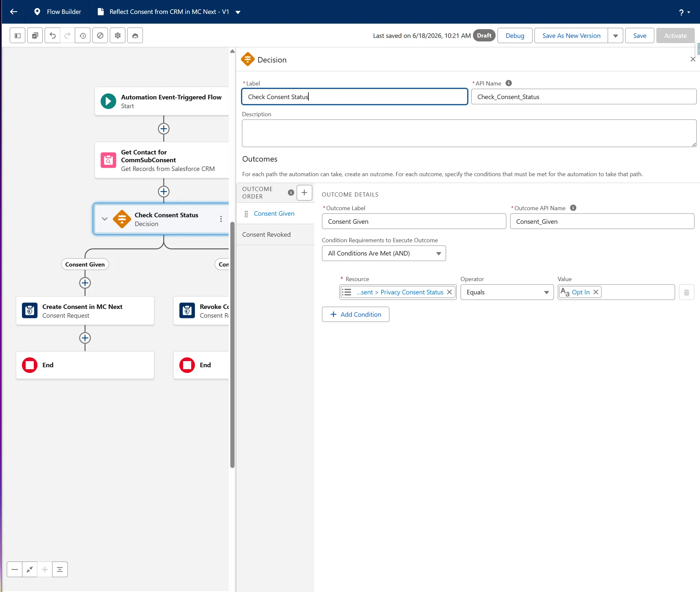
Task: Open the Einstein assistant icon
Action: [135, 36]
